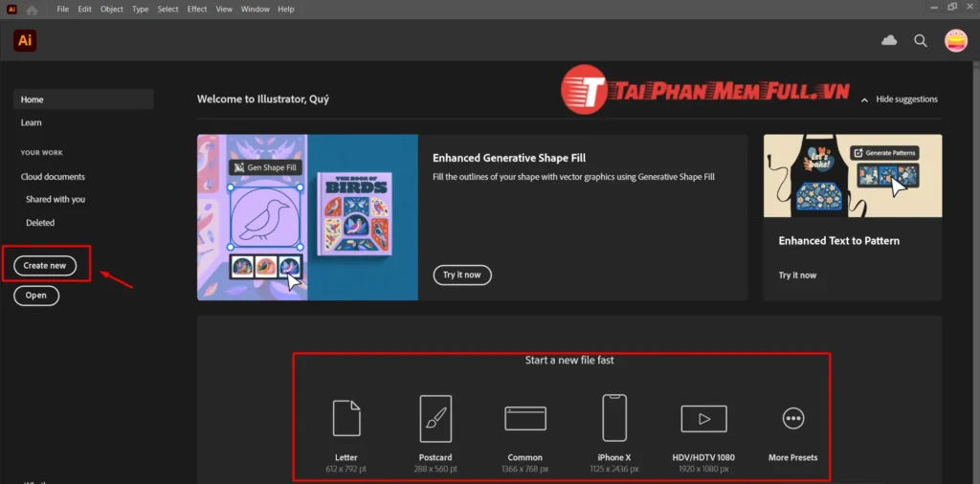Image resolution: width=980 pixels, height=484 pixels.
Task: Open Deleted documents list
Action: click(x=40, y=222)
